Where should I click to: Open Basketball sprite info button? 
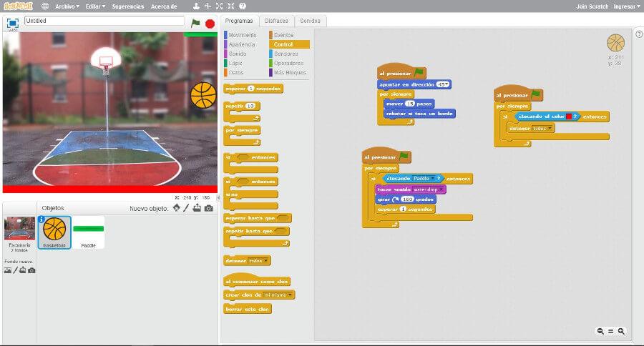click(x=42, y=219)
